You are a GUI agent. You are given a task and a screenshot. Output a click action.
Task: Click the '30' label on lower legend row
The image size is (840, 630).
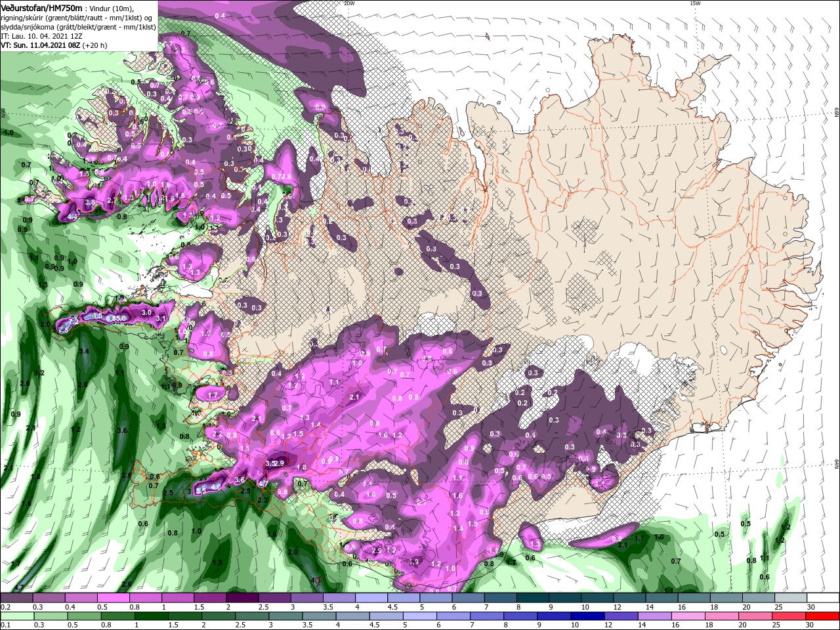(811, 625)
